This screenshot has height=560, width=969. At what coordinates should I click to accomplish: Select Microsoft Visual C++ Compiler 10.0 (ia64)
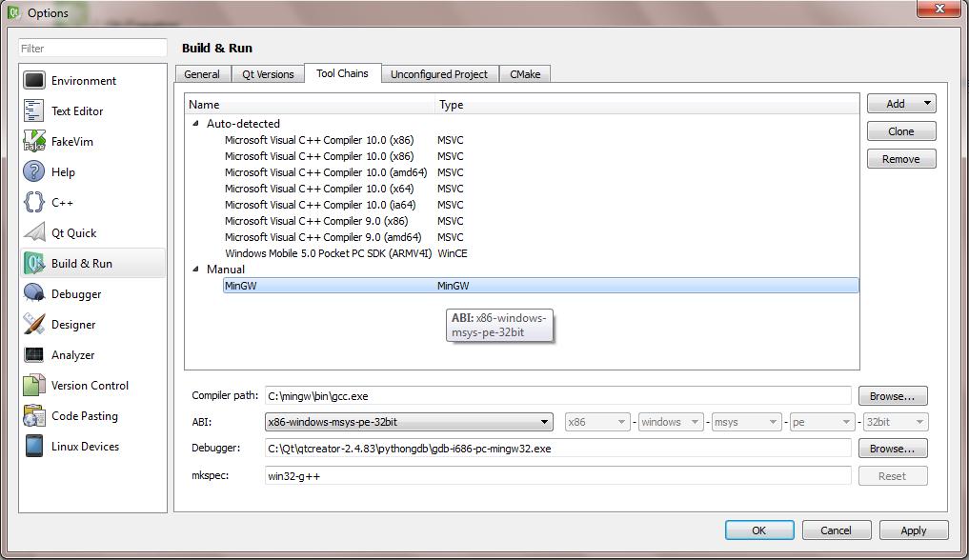[320, 205]
